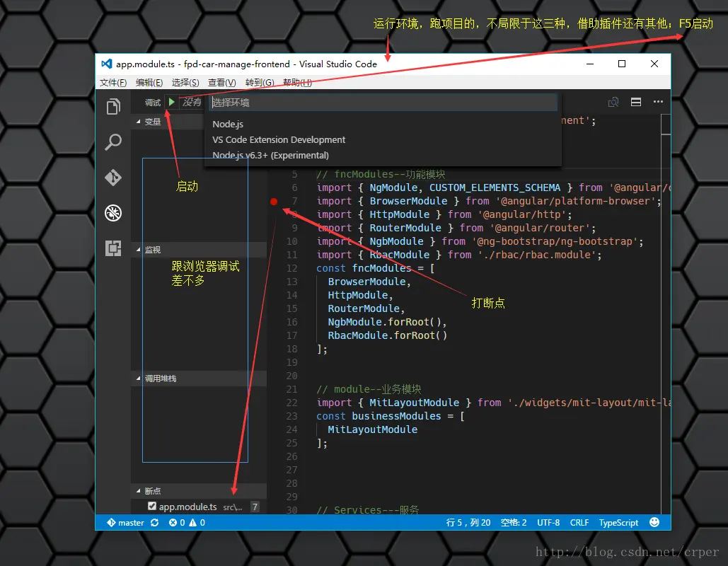
Task: Open the 调试 menu in menu bar
Action: tap(153, 102)
